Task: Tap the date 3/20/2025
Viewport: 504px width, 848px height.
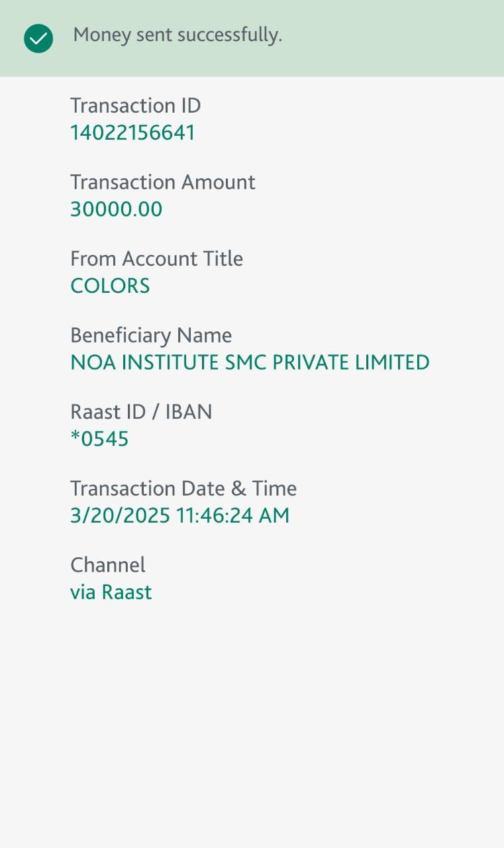Action: [121, 515]
